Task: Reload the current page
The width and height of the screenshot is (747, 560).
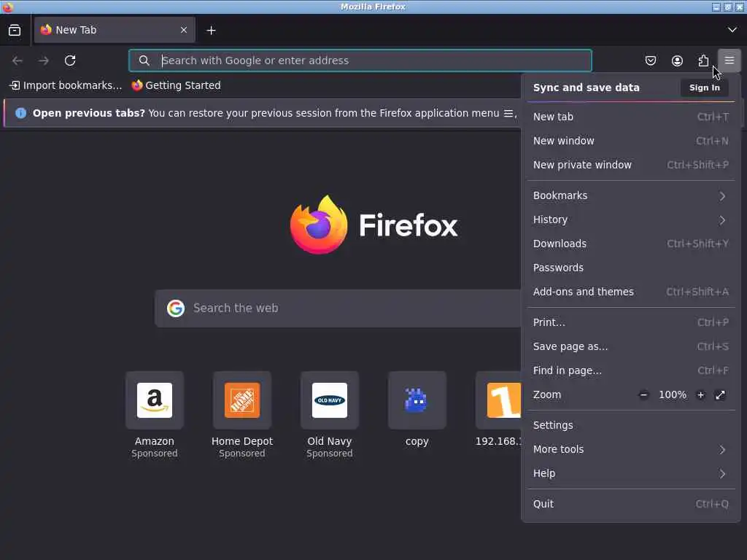Action: (70, 61)
